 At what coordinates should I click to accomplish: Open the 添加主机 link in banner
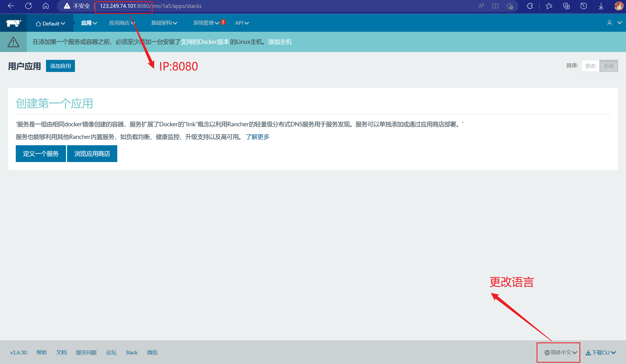[x=280, y=42]
